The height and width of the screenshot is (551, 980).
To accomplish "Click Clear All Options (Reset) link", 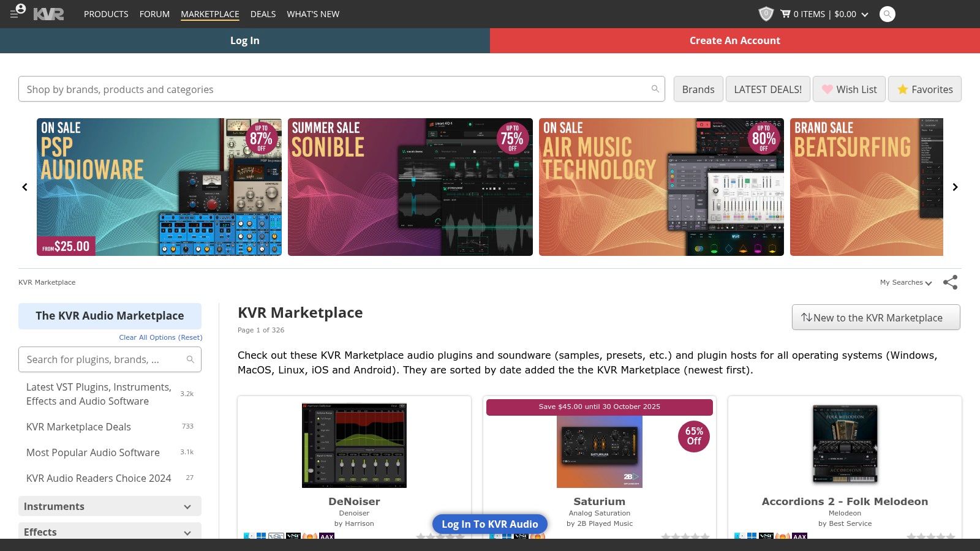I will click(160, 337).
